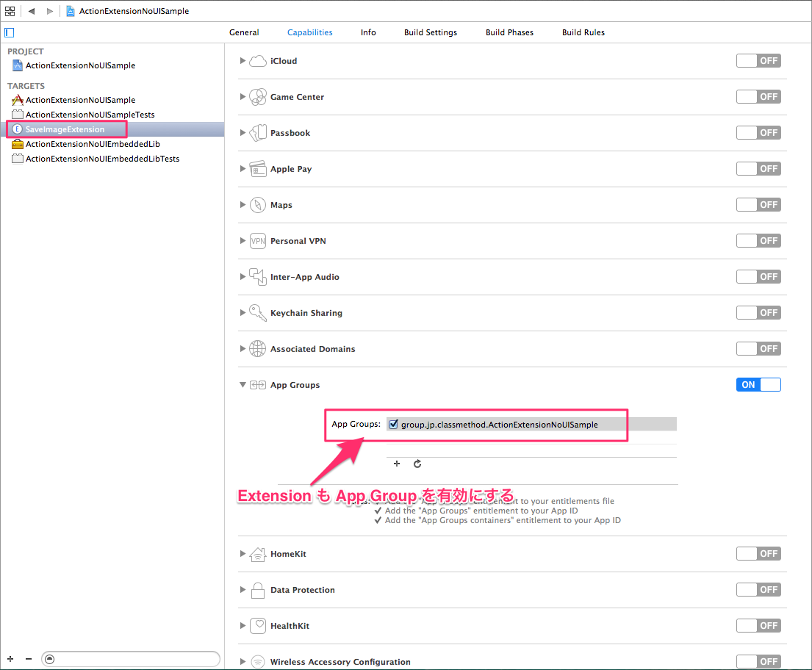Viewport: 812px width, 670px height.
Task: Click the Apple Pay card icon
Action: click(x=258, y=169)
